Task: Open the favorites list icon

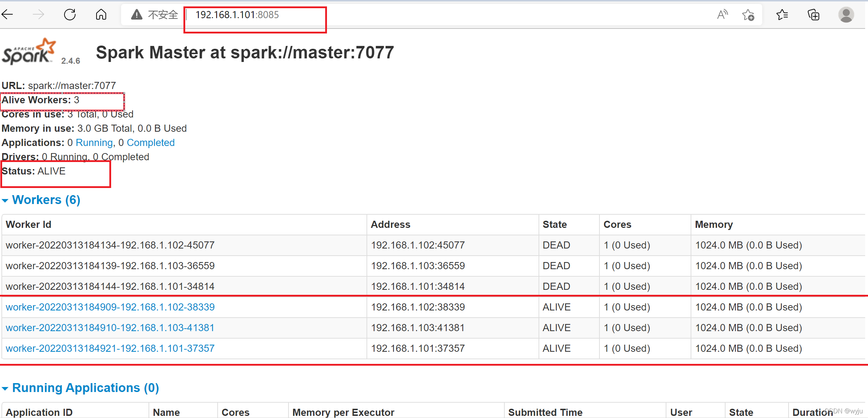Action: [x=782, y=15]
